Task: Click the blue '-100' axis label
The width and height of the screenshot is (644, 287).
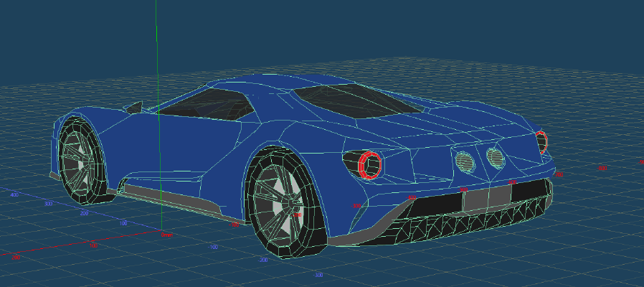Action: tap(213, 247)
